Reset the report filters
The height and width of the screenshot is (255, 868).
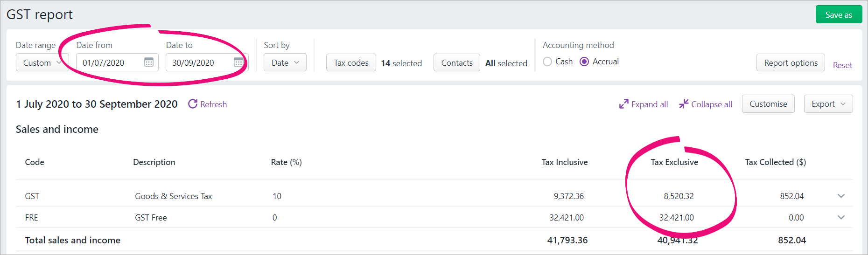pos(842,65)
